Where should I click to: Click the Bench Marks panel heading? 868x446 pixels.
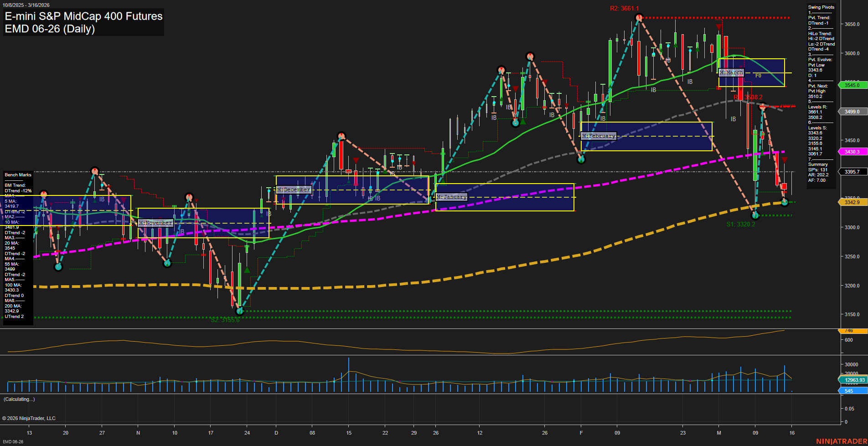(18, 175)
